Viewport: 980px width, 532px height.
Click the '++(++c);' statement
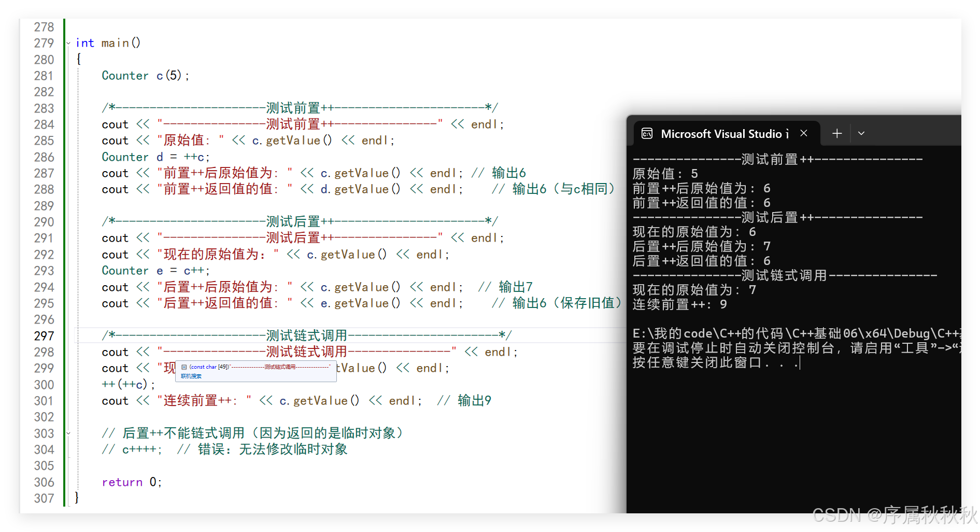click(x=128, y=385)
